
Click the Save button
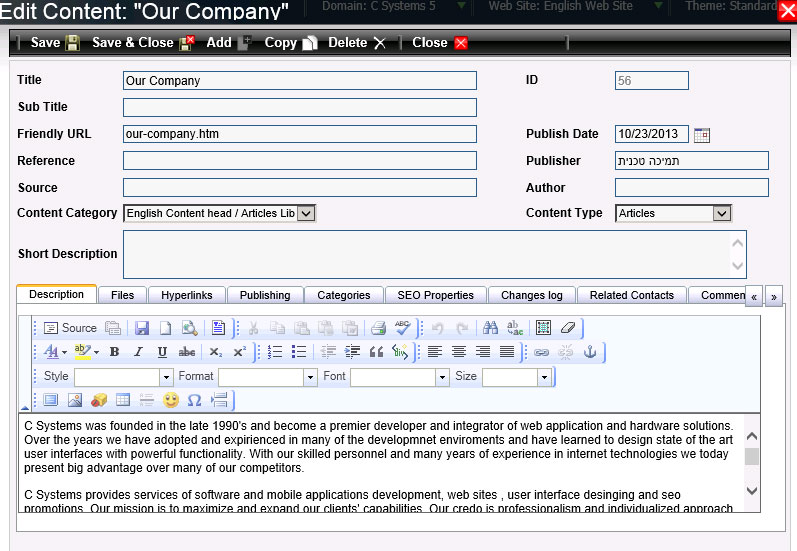[x=55, y=43]
